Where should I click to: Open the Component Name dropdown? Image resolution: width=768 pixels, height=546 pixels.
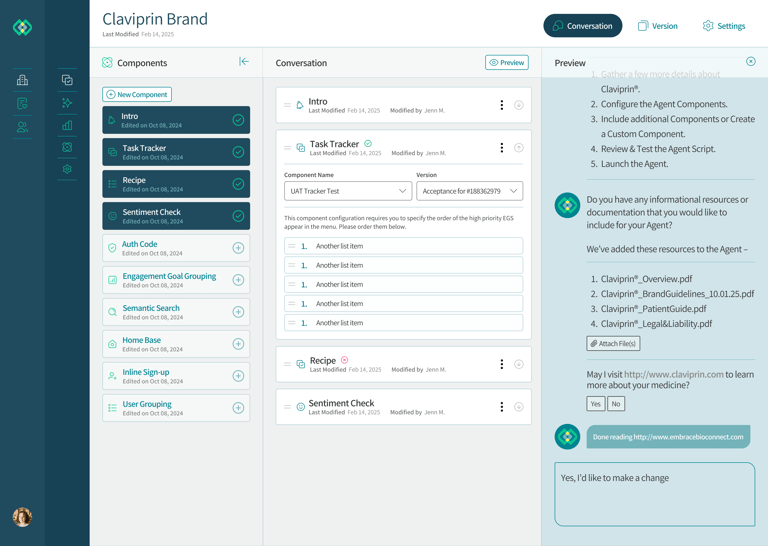click(x=348, y=191)
